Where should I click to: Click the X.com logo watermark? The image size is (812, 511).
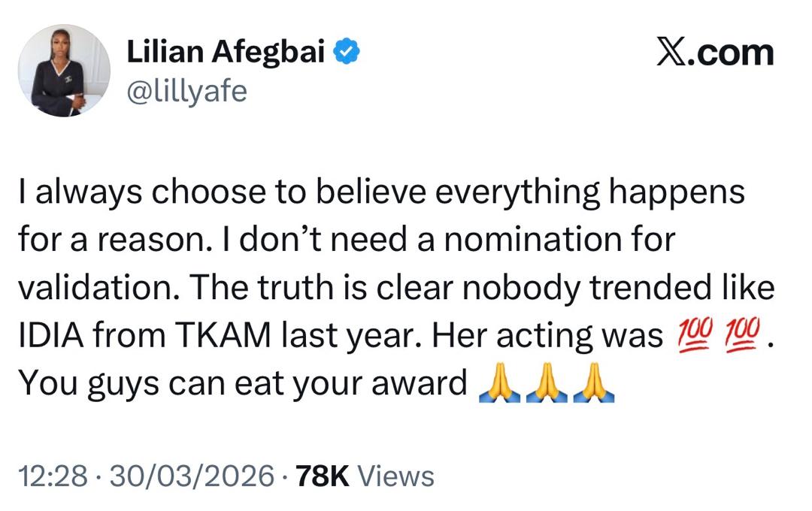coord(714,53)
